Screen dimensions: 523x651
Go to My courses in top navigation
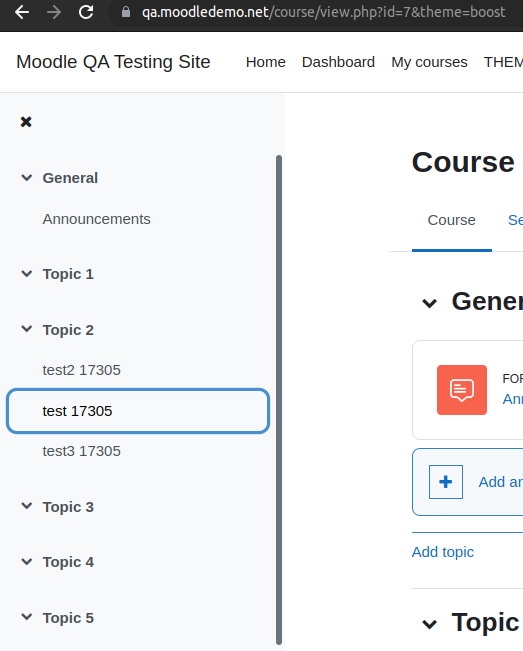[x=429, y=62]
